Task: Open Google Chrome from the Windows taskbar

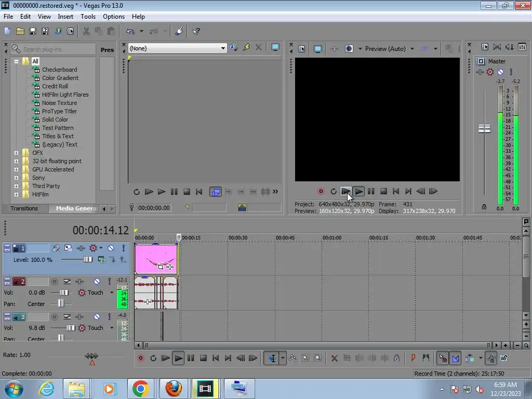Action: click(140, 389)
